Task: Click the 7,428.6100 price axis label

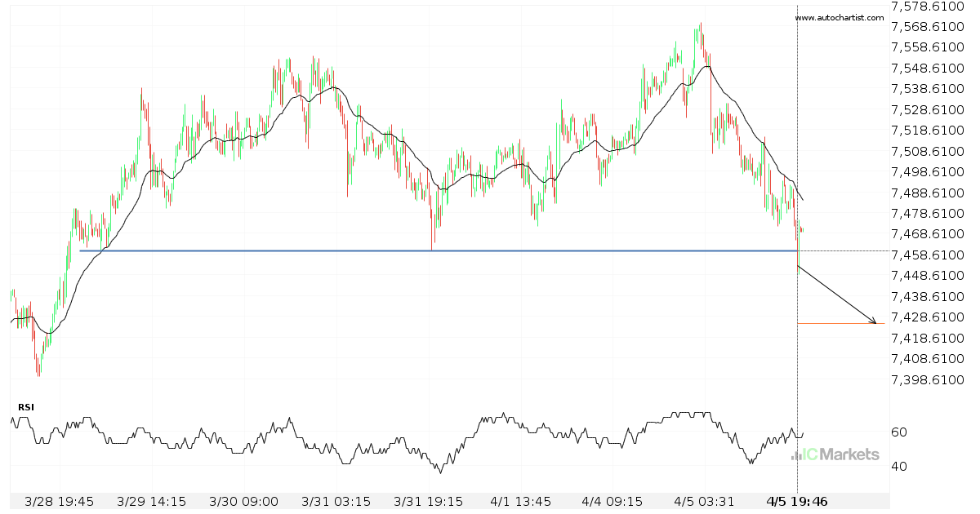Action: (x=929, y=317)
